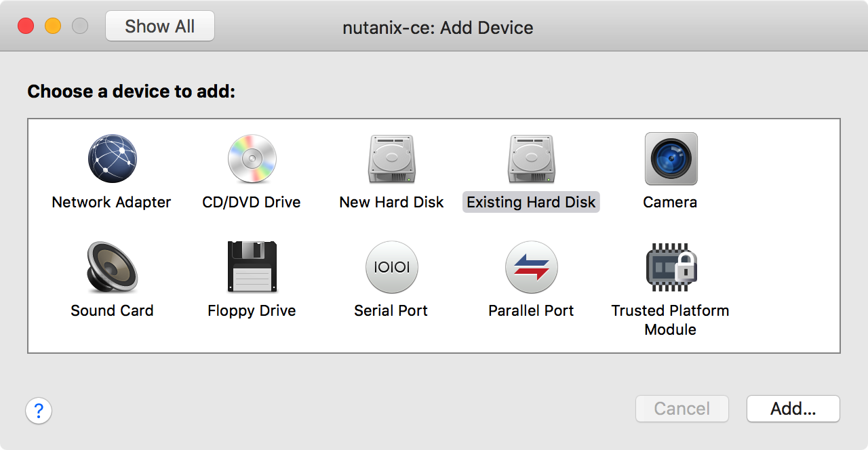This screenshot has height=450, width=868.
Task: Pick the Serial Port IOIOI icon
Action: coord(391,268)
